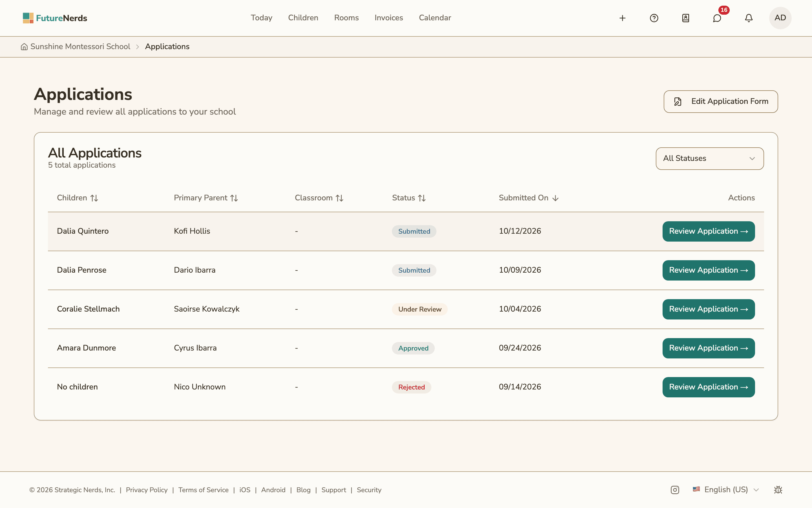Go to the Children nav item

303,18
